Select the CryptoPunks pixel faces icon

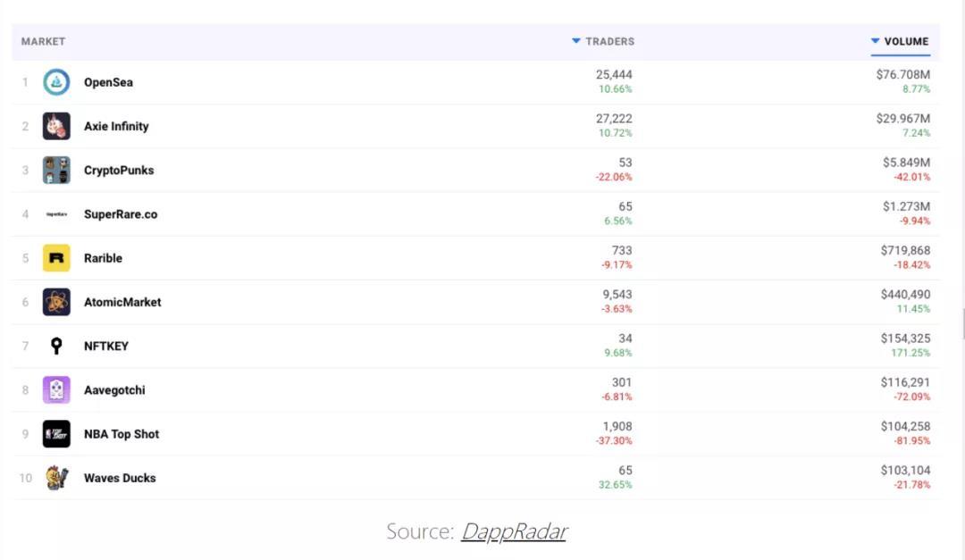pyautogui.click(x=56, y=170)
